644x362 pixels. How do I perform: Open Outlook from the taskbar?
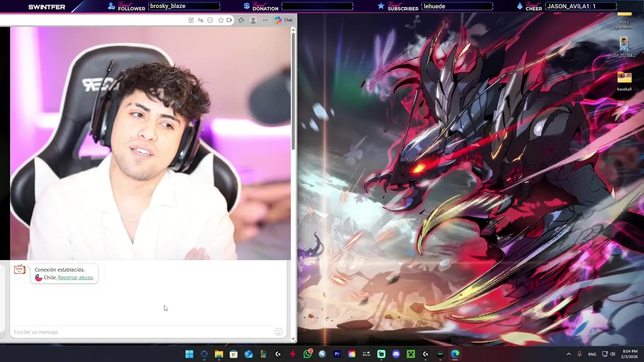pos(248,354)
